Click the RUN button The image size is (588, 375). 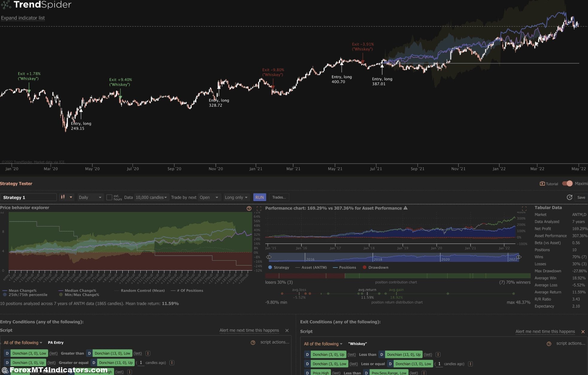(x=259, y=197)
